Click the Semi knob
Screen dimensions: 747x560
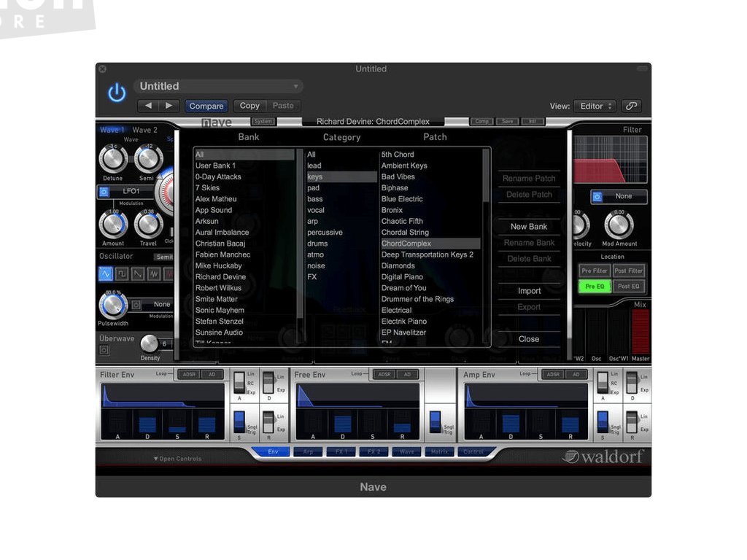(149, 159)
